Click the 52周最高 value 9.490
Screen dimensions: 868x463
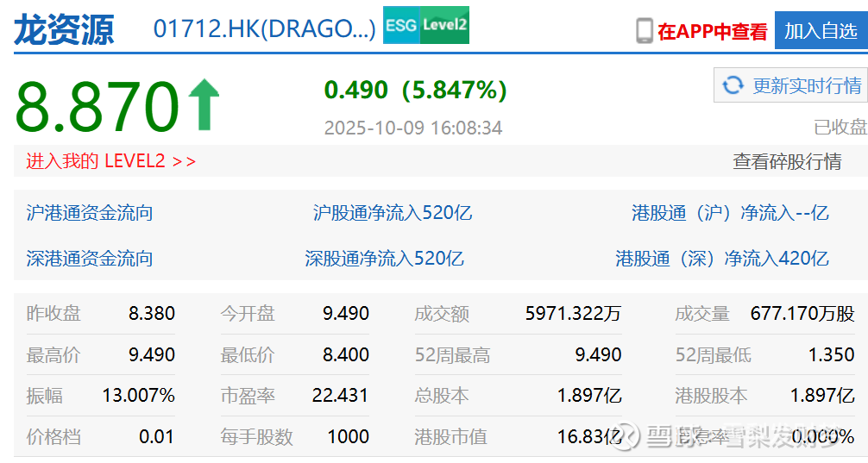(599, 354)
